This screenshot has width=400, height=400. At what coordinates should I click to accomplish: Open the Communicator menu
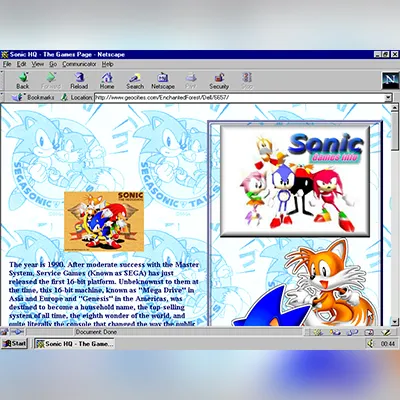[x=79, y=64]
